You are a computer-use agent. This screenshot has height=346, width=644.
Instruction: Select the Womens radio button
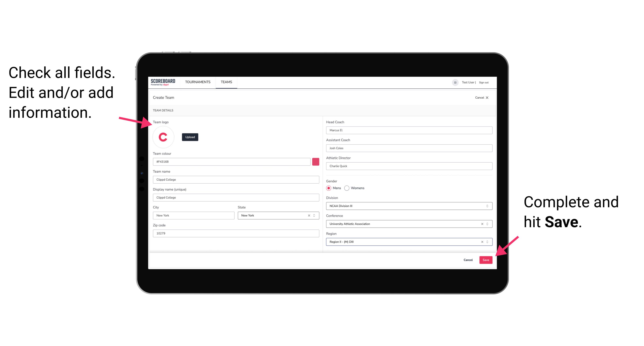click(x=348, y=188)
